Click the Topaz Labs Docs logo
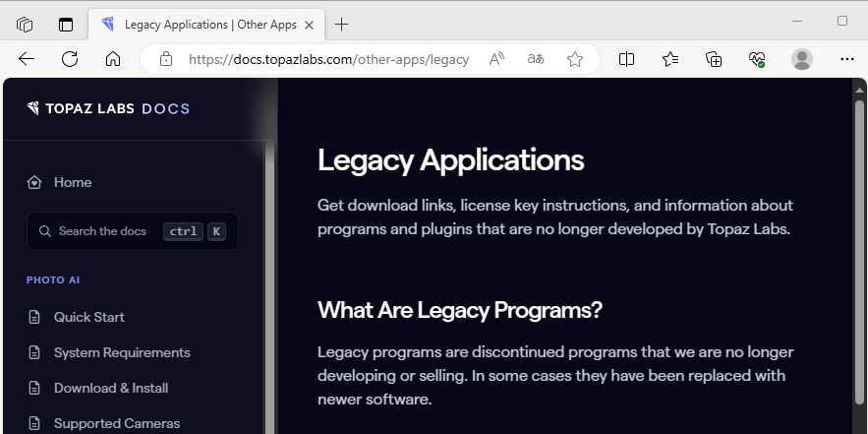The height and width of the screenshot is (434, 868). (x=108, y=108)
